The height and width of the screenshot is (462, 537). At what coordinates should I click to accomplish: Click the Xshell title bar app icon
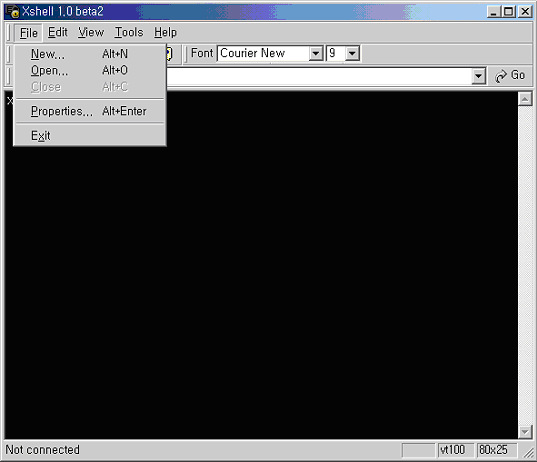pyautogui.click(x=13, y=11)
